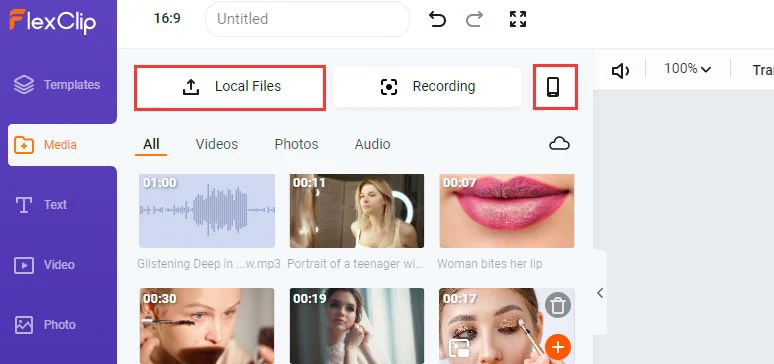The height and width of the screenshot is (364, 774).
Task: Switch to the All media tab
Action: click(151, 144)
